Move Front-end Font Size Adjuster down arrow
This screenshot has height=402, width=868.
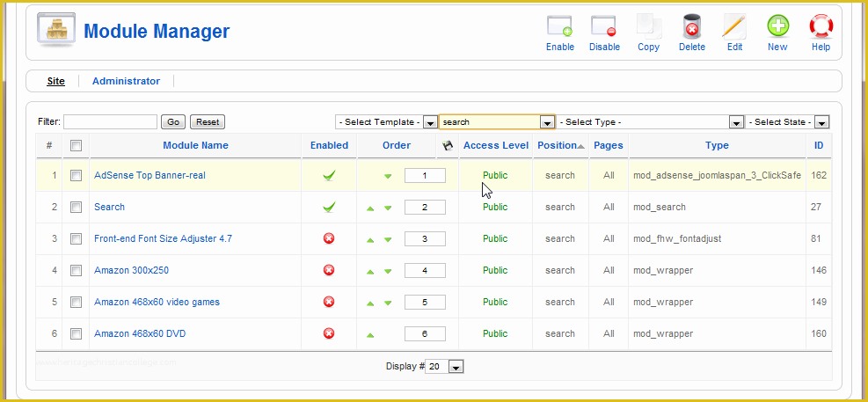388,240
